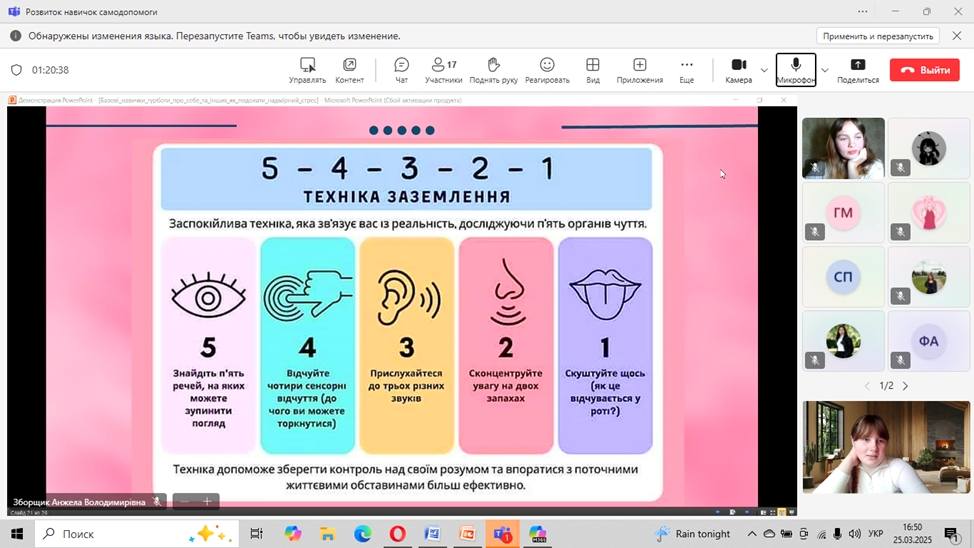974x548 pixels.
Task: Open Opera browser from the taskbar
Action: tap(397, 534)
